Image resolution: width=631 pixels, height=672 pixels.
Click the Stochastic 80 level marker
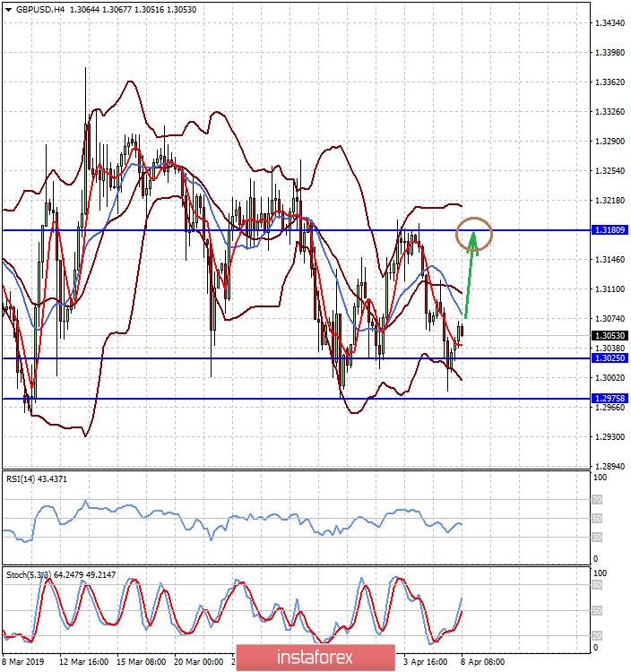point(597,585)
